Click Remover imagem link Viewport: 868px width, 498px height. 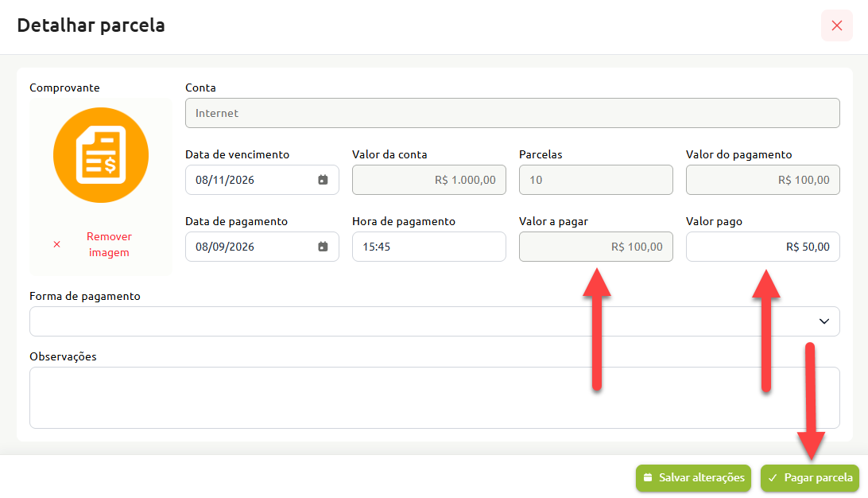109,244
